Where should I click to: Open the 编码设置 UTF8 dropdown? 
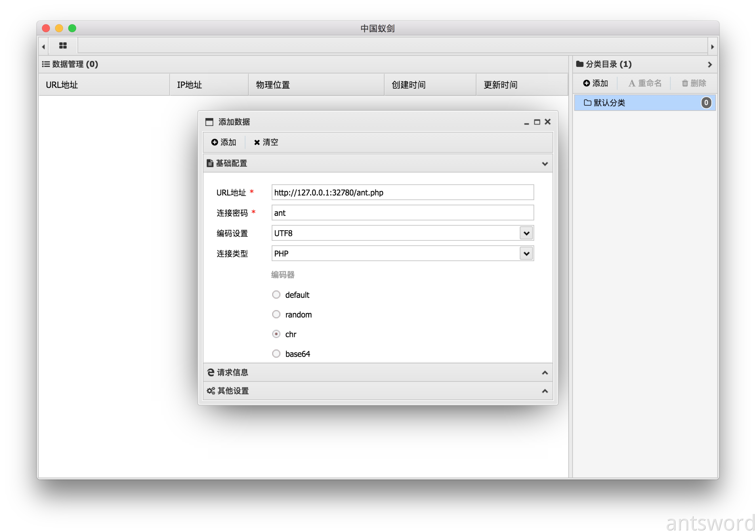(526, 233)
